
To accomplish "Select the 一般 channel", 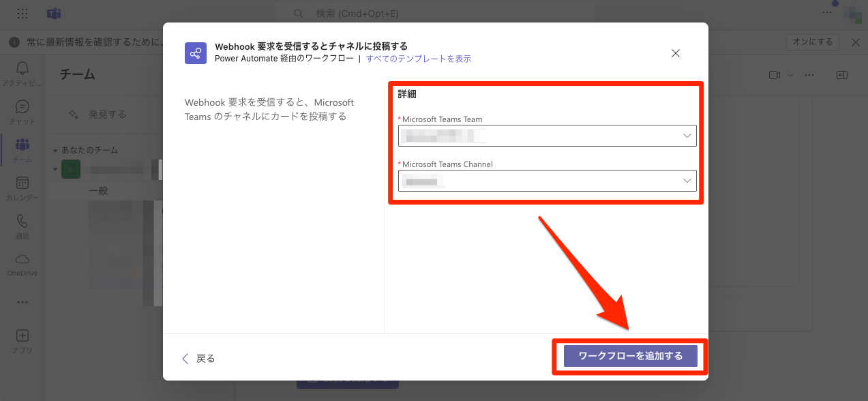I will coord(98,191).
